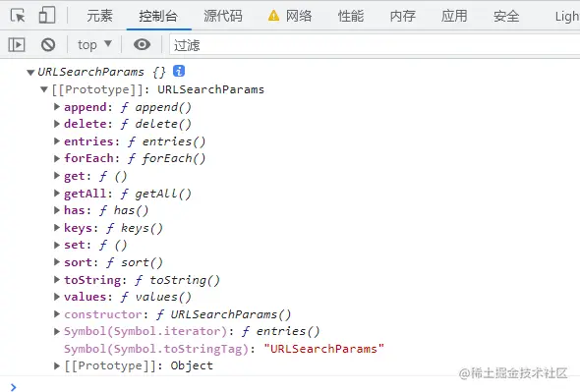The image size is (580, 392).
Task: Collapse the URLSearchParams {} object
Action: [x=30, y=72]
